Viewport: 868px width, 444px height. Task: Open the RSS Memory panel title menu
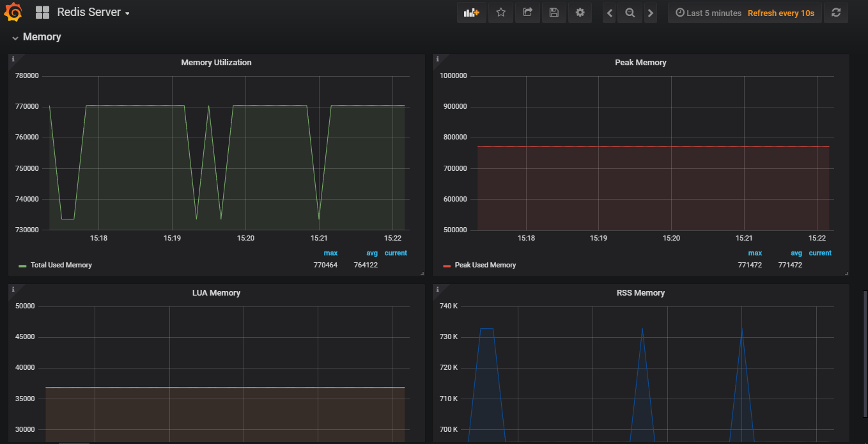(x=640, y=293)
